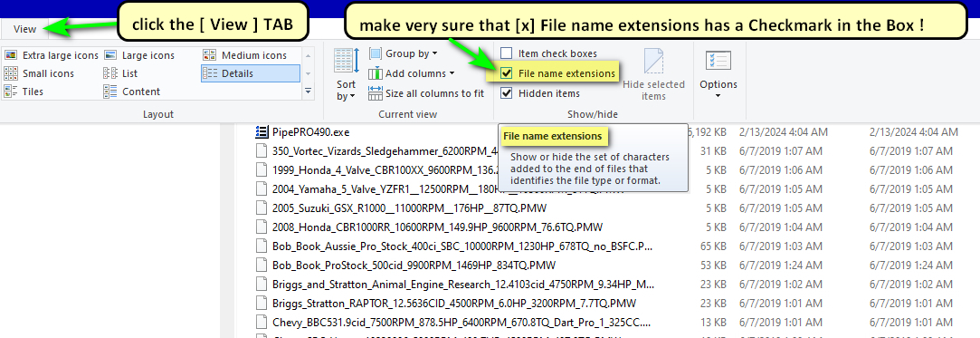Select Briggs_Stratton_RAPTOR PMW file
Image resolution: width=980 pixels, height=338 pixels.
[x=454, y=303]
